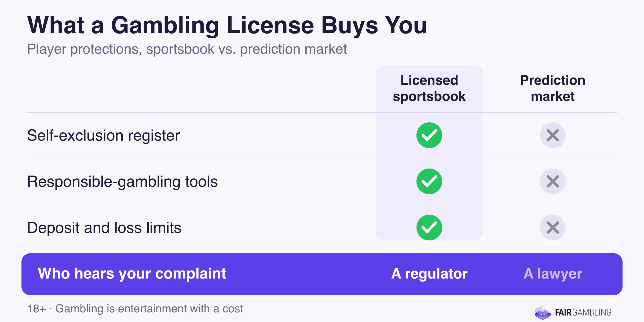The width and height of the screenshot is (644, 322).
Task: Click the green checkmark for Self-exclusion register
Action: [429, 135]
